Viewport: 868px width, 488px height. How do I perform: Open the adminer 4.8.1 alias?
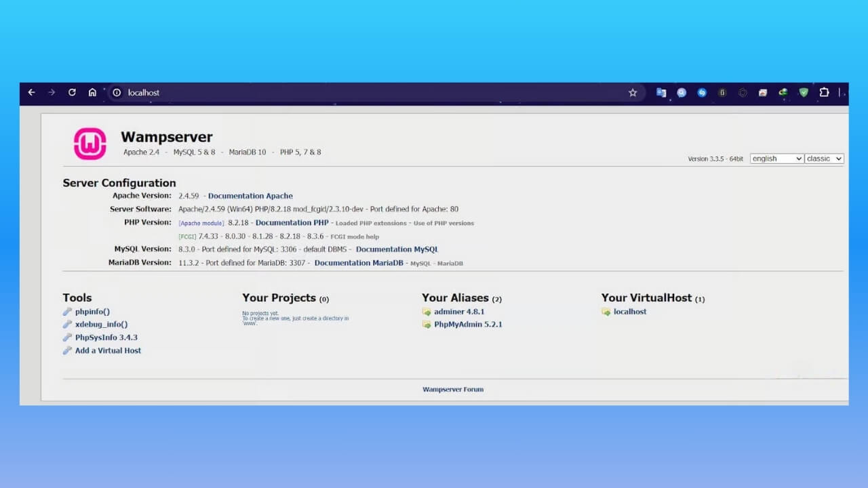click(x=459, y=312)
